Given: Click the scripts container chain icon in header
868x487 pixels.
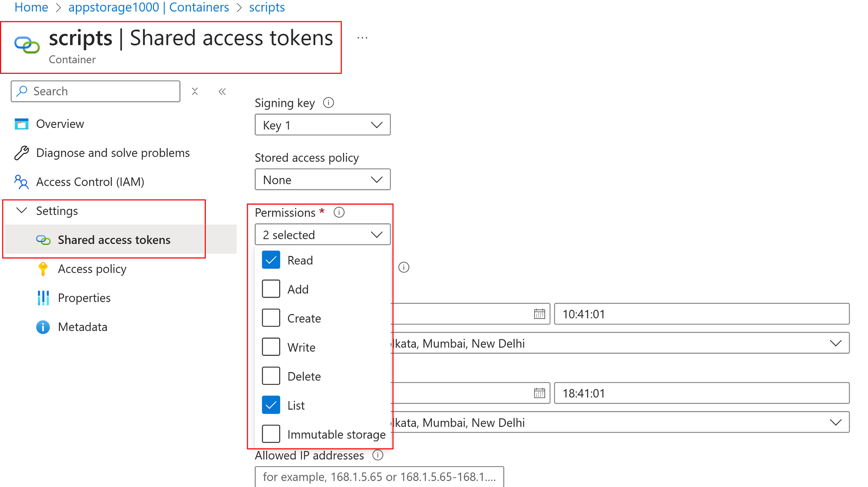Looking at the screenshot, I should coord(27,45).
